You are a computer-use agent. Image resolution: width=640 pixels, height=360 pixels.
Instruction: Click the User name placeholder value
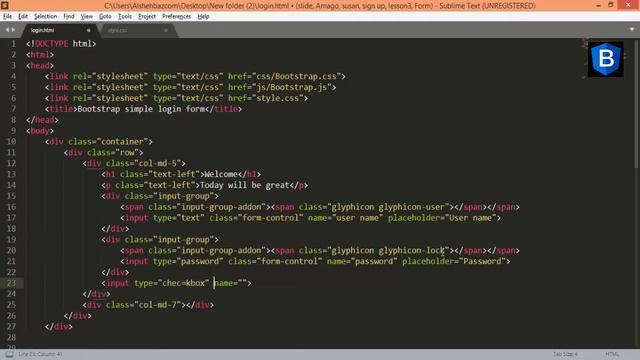pos(470,218)
